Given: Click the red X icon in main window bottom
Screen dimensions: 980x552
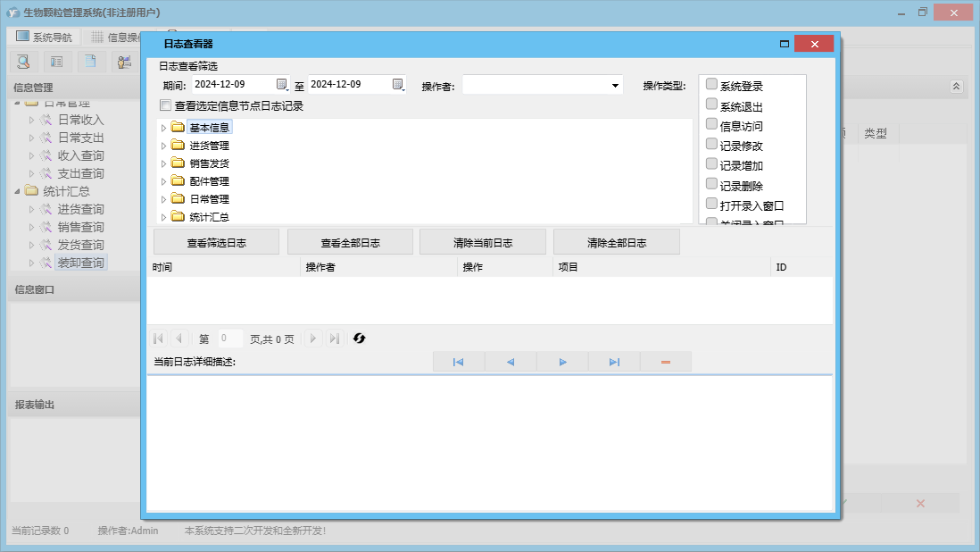Looking at the screenshot, I should tap(920, 503).
